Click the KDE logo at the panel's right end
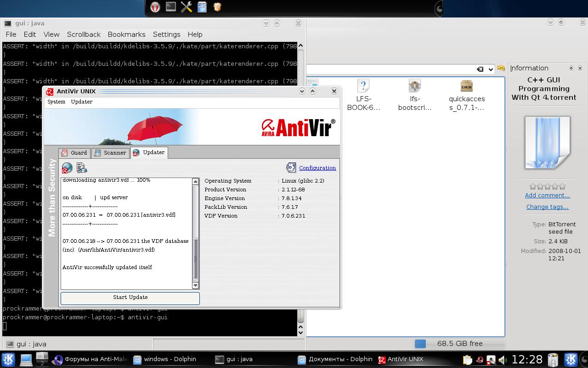Screen dimensions: 588x368 [x=571, y=359]
